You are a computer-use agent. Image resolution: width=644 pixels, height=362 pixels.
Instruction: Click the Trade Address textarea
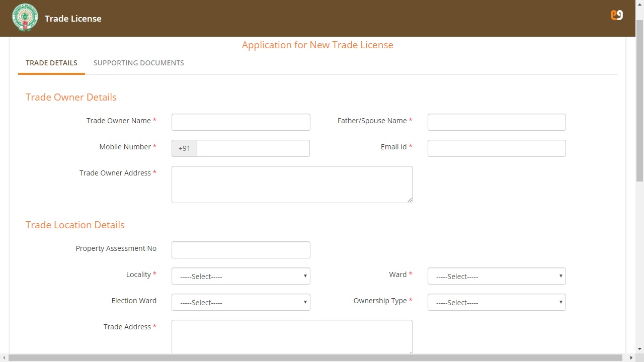[x=291, y=336]
